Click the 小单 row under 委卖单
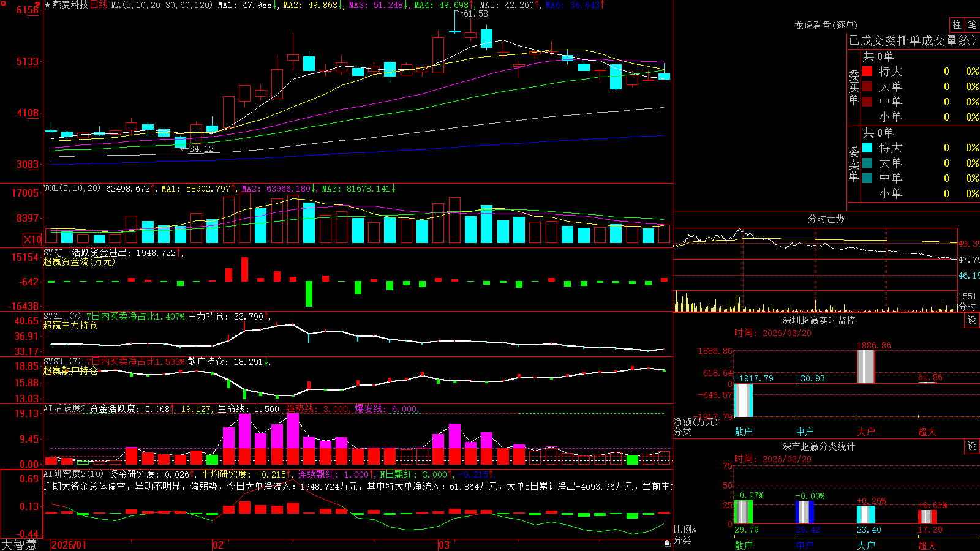This screenshot has height=551, width=980. click(921, 193)
